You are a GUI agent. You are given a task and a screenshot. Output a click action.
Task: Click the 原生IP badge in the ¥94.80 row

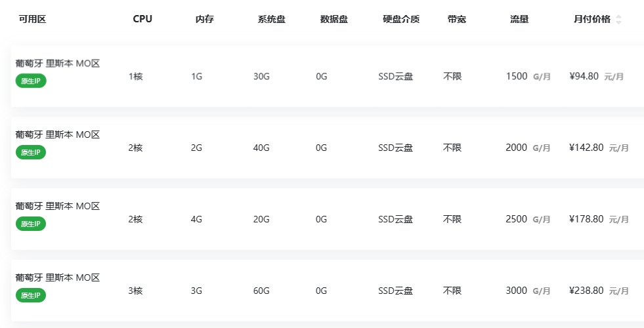coord(31,81)
